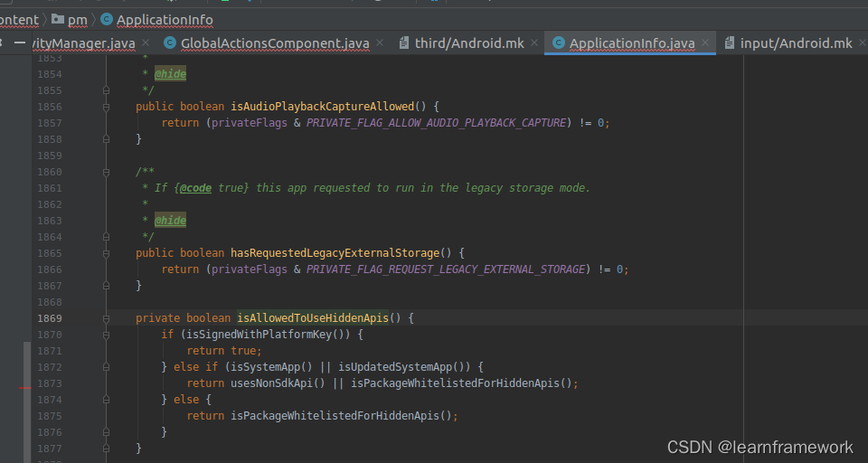Viewport: 868px width, 463px height.
Task: Click line number 1873 in gutter
Action: coord(50,383)
